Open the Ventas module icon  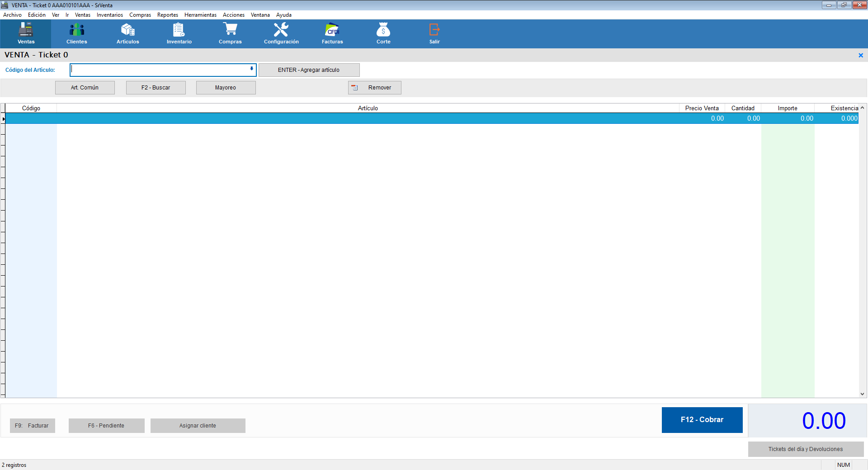click(x=26, y=34)
